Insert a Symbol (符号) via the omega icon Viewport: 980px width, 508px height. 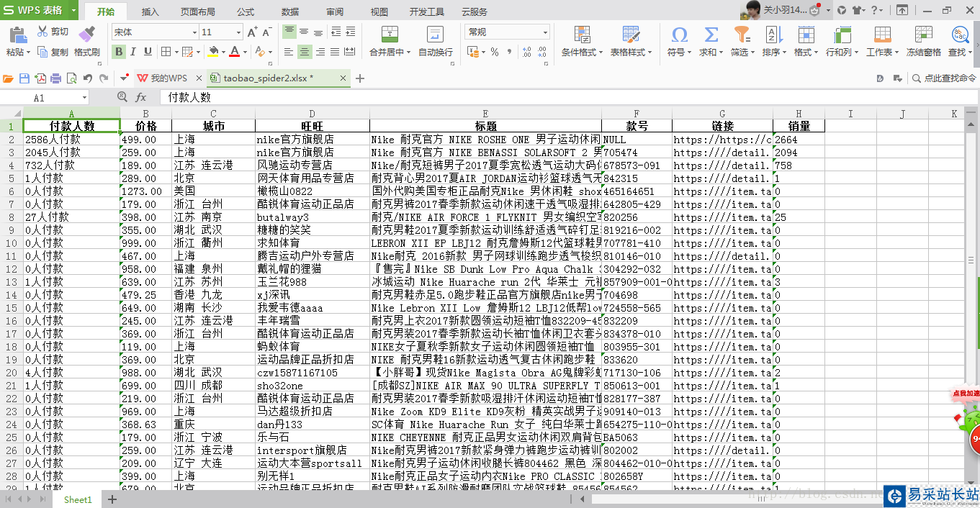pyautogui.click(x=679, y=35)
